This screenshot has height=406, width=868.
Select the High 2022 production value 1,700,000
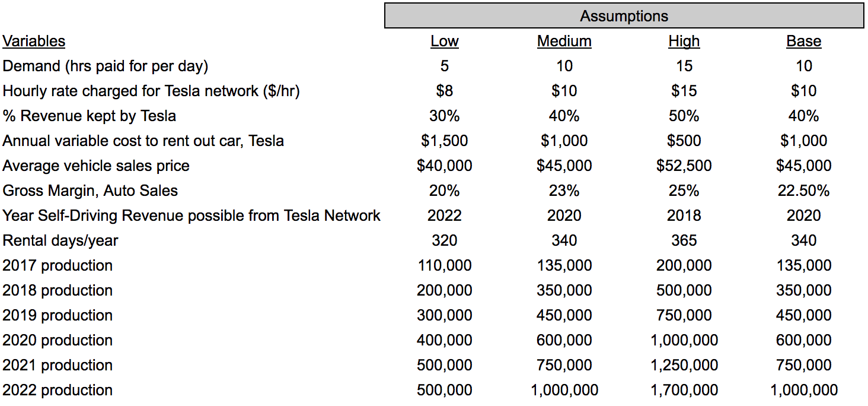tap(684, 390)
